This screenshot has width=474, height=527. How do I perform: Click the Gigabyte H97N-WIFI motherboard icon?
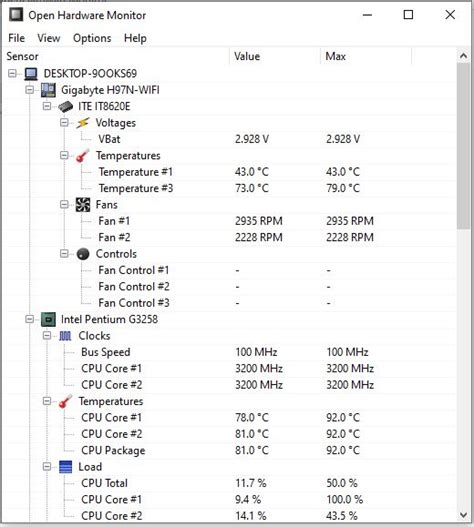(48, 90)
